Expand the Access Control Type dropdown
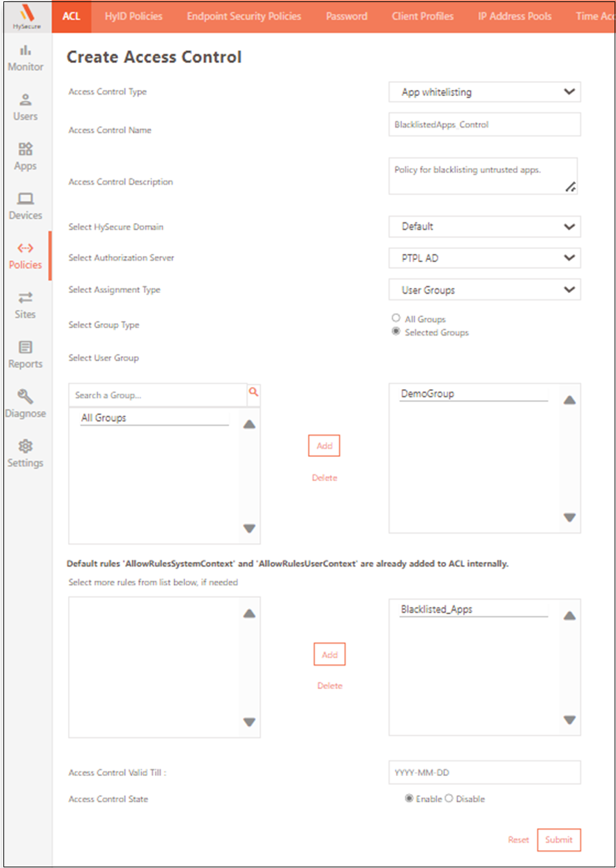Image resolution: width=616 pixels, height=868 pixels. (484, 92)
